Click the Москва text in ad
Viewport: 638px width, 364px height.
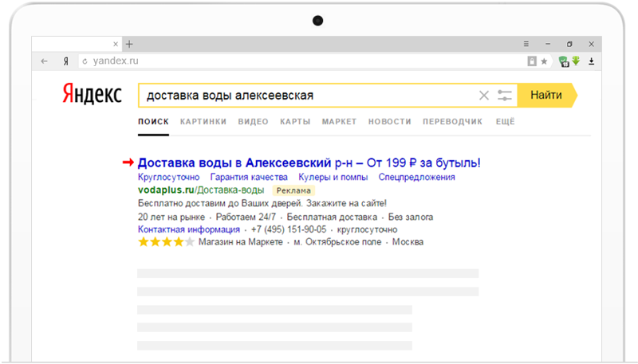(408, 242)
